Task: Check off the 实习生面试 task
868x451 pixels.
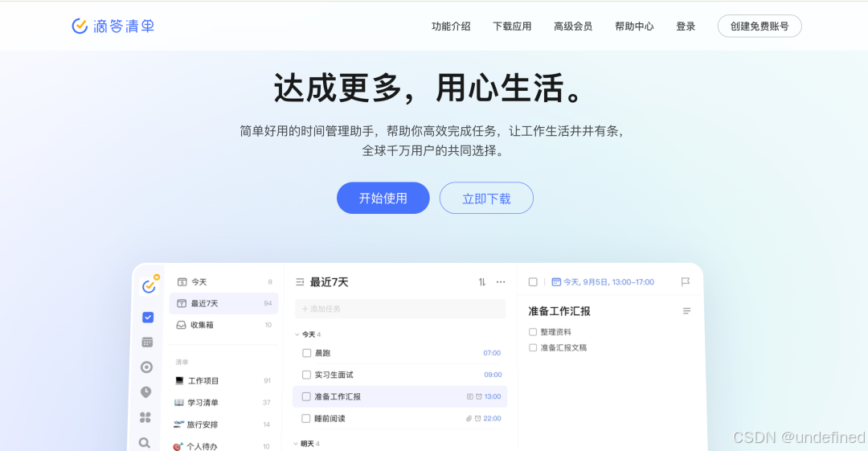Action: pyautogui.click(x=306, y=375)
